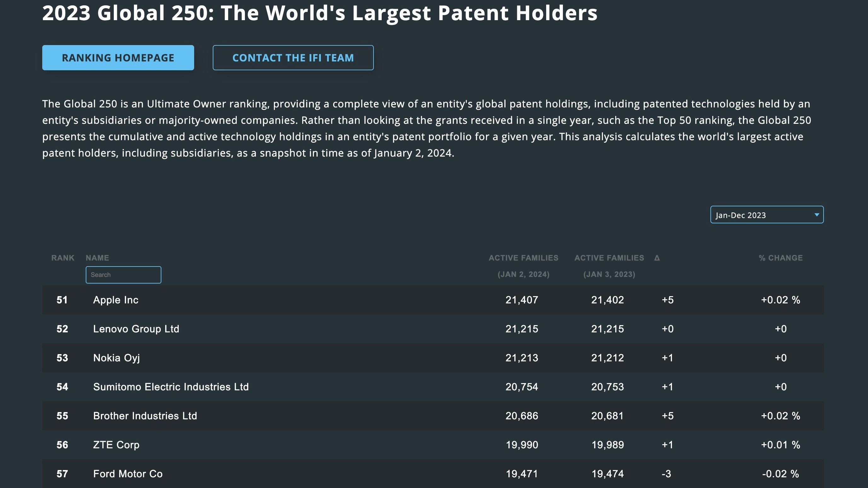Click Ford's 19,471 value

[x=522, y=474]
